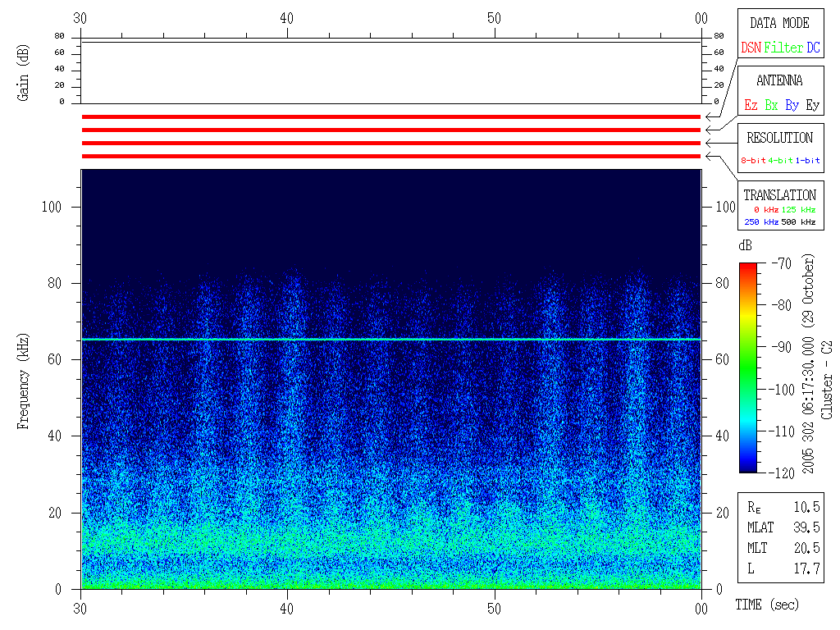Select the 125 kHz translation label
Screen dimensions: 840x630
798,210
